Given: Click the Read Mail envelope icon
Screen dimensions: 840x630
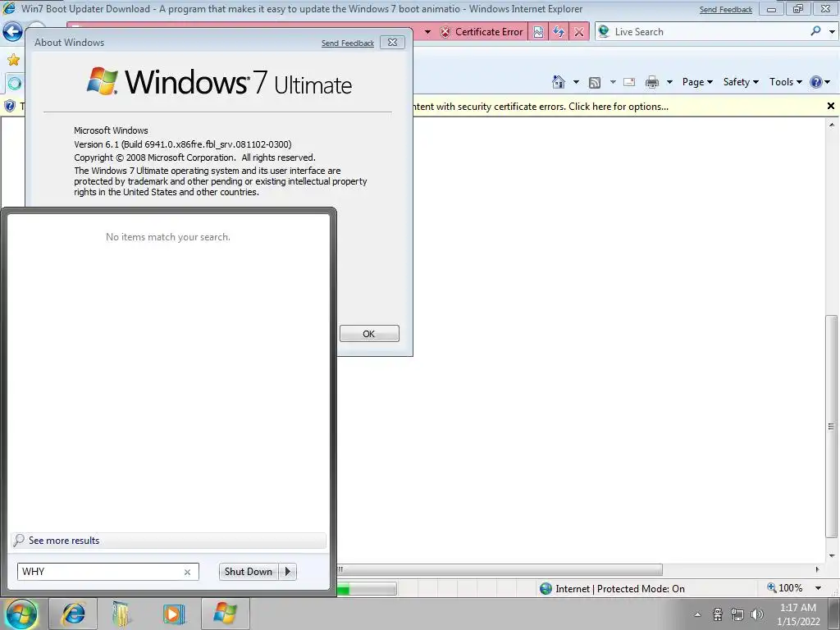Looking at the screenshot, I should click(629, 82).
